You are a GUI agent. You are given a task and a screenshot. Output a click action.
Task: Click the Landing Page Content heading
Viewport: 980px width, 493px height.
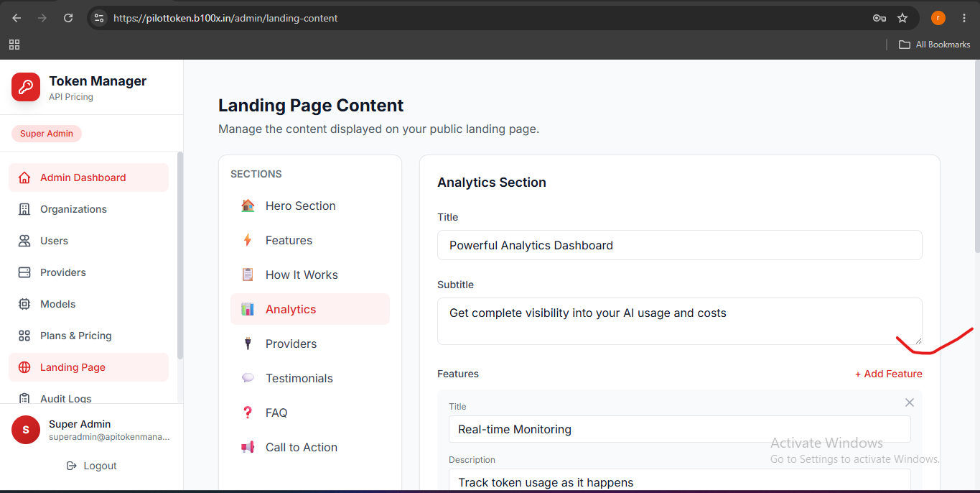click(x=311, y=106)
